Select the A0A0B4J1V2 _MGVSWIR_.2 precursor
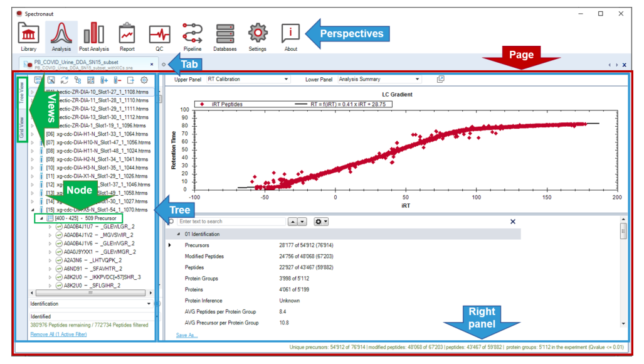Image resolution: width=644 pixels, height=364 pixels. [x=98, y=235]
